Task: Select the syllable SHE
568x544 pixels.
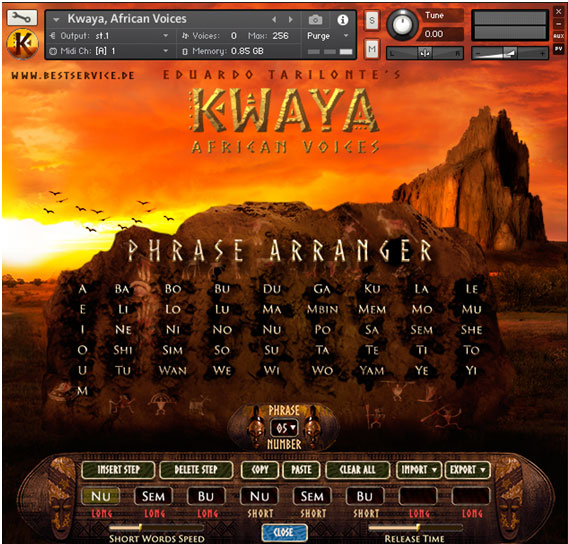Action: pos(471,330)
